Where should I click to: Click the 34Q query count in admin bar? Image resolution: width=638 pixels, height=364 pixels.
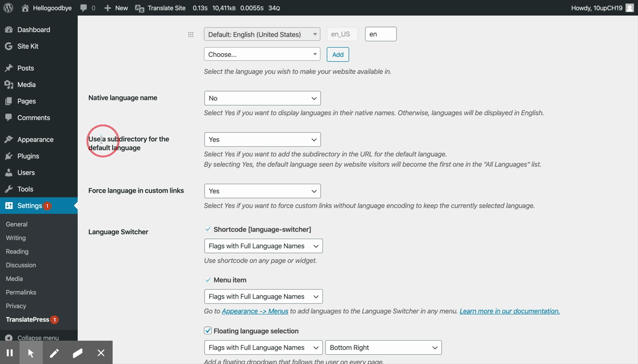pos(274,8)
